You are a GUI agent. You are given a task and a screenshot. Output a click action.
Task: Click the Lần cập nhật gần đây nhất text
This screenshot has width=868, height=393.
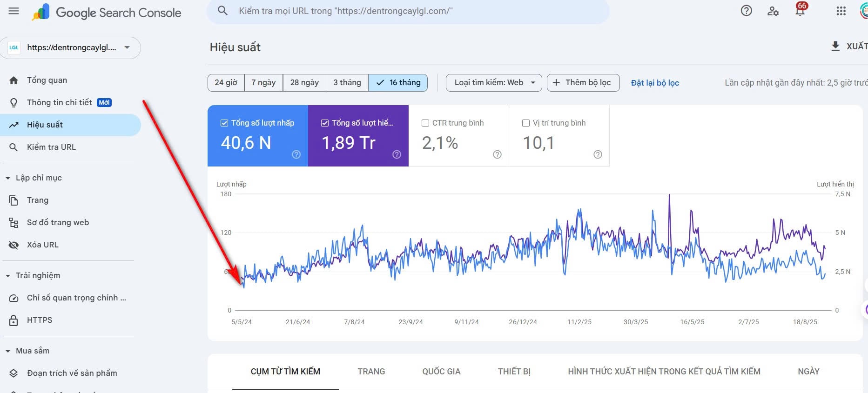tap(796, 83)
